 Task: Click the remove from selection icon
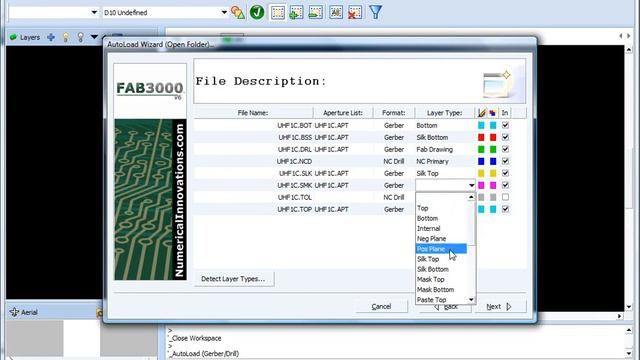click(x=316, y=12)
